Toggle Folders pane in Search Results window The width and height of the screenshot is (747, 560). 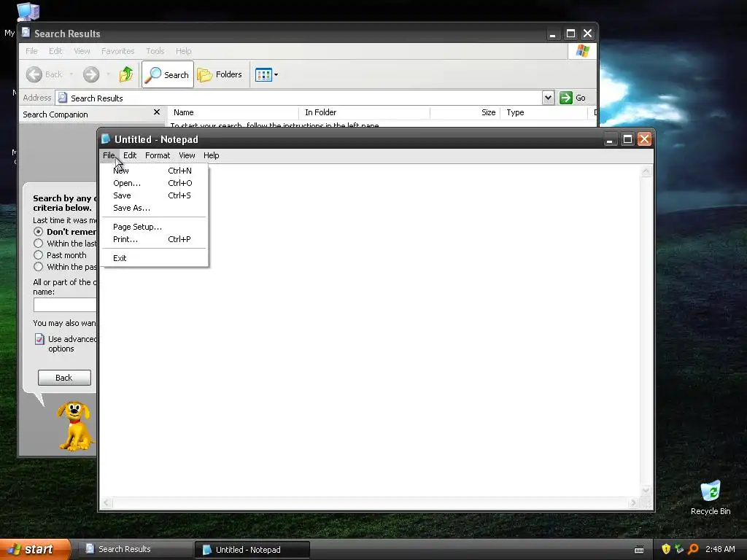pyautogui.click(x=220, y=75)
